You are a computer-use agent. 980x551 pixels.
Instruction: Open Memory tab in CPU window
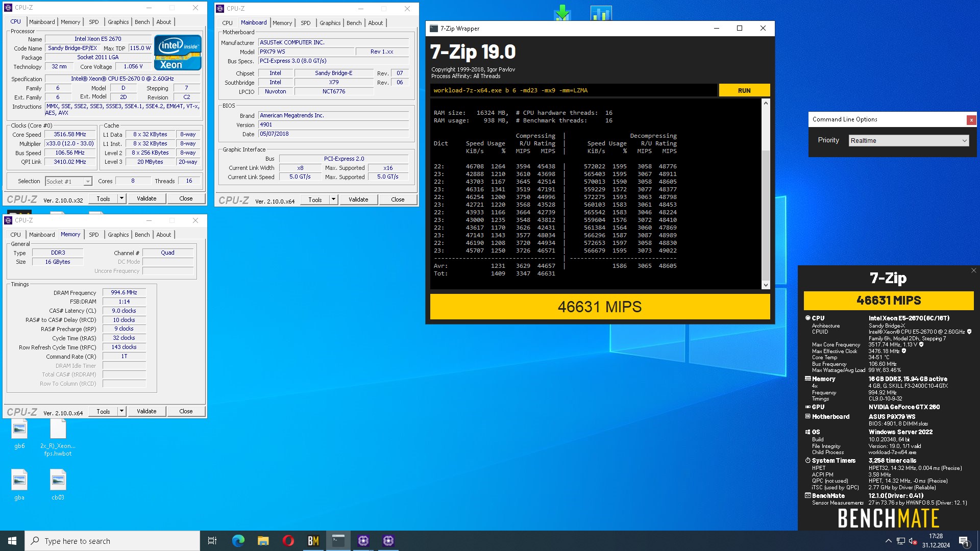[x=70, y=22]
